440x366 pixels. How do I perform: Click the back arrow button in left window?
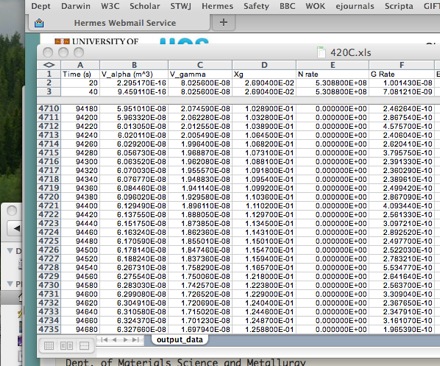pos(16,229)
